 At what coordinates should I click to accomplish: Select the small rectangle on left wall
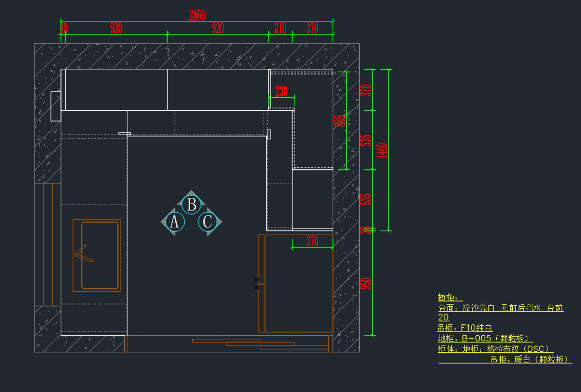click(56, 106)
